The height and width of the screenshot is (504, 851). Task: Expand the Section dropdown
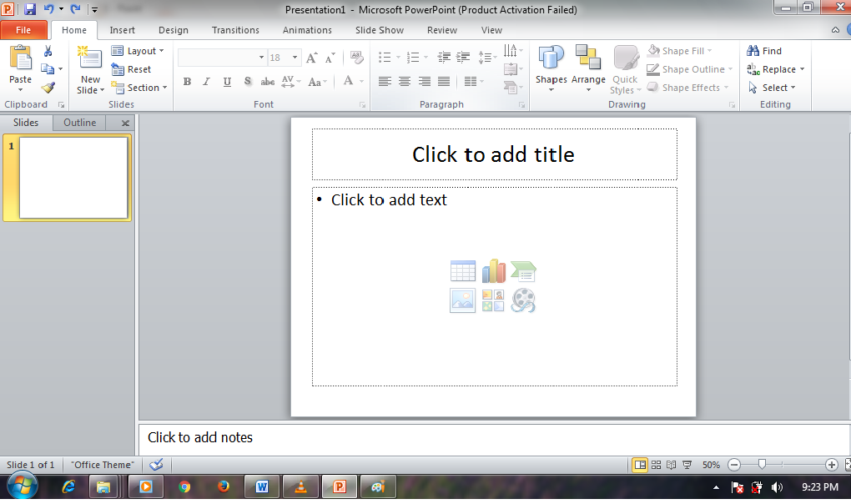tap(139, 88)
